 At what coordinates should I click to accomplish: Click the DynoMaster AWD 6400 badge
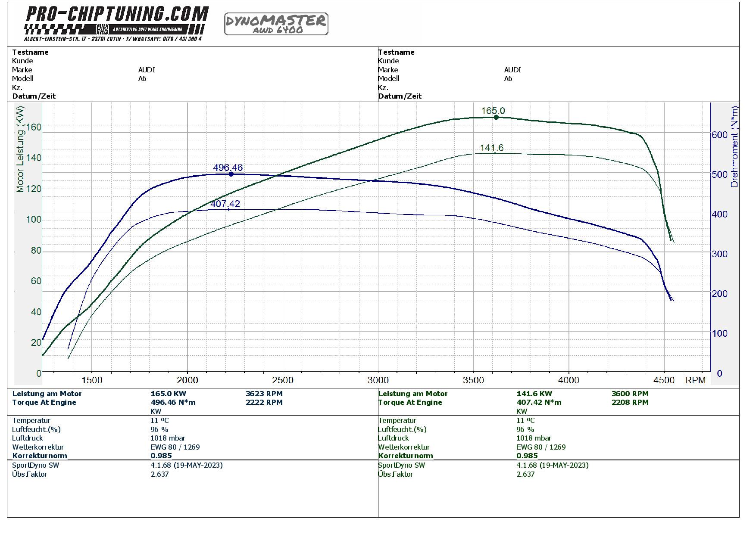point(276,24)
